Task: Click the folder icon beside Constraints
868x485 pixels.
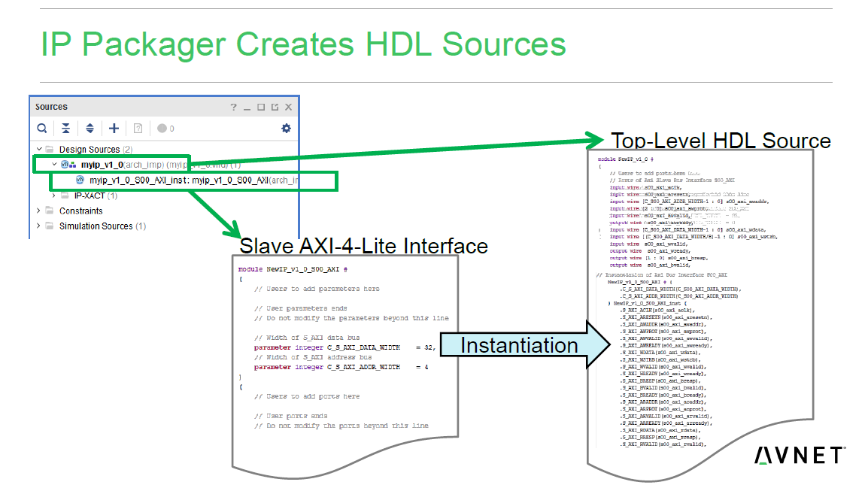Action: (x=50, y=211)
